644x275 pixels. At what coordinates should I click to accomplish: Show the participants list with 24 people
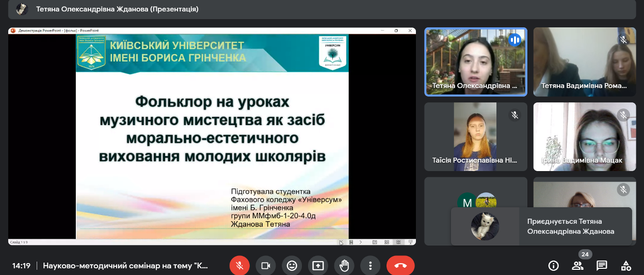(x=577, y=266)
